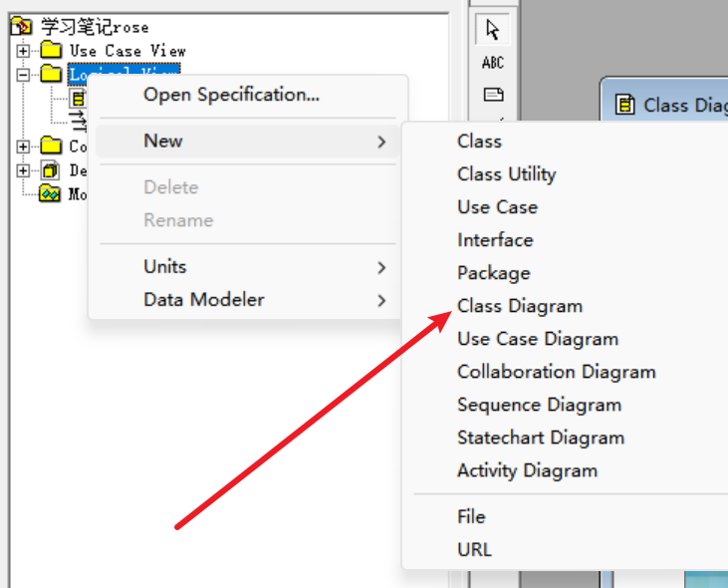The image size is (728, 588).
Task: Click the Model Properties icon in tree
Action: pos(50,194)
